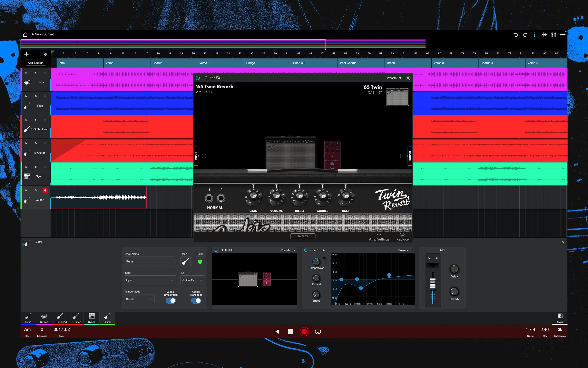588x368 pixels.
Task: Select the Bass track guitar icon
Action: click(27, 106)
